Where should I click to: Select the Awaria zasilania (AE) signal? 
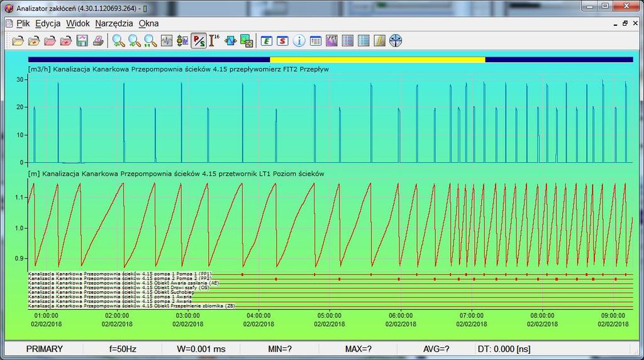coord(123,283)
